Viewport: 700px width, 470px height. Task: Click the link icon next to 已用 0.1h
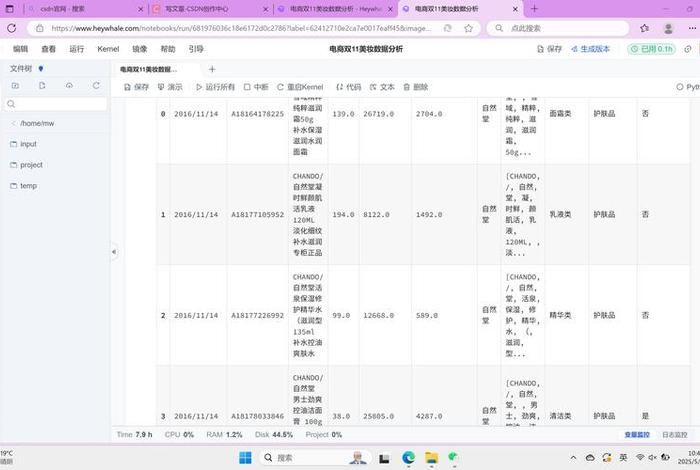(x=688, y=49)
